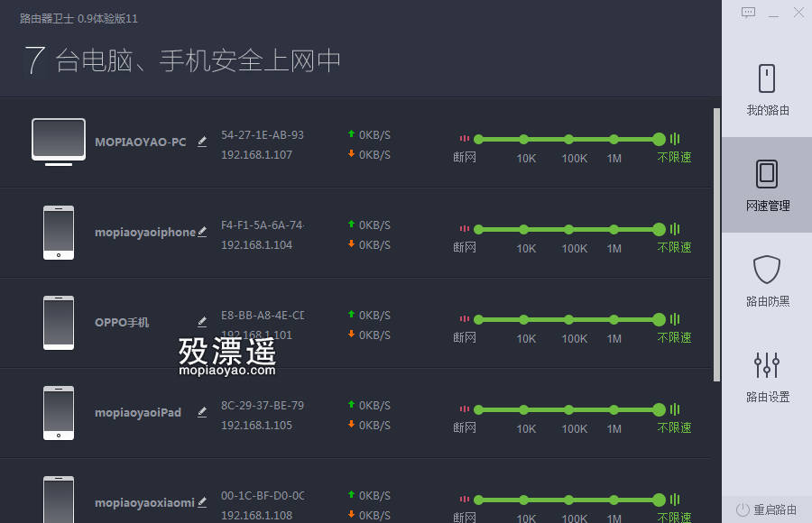Click the MOPIAOYAO-PC download speed arrow
The width and height of the screenshot is (812, 523).
pos(351,153)
